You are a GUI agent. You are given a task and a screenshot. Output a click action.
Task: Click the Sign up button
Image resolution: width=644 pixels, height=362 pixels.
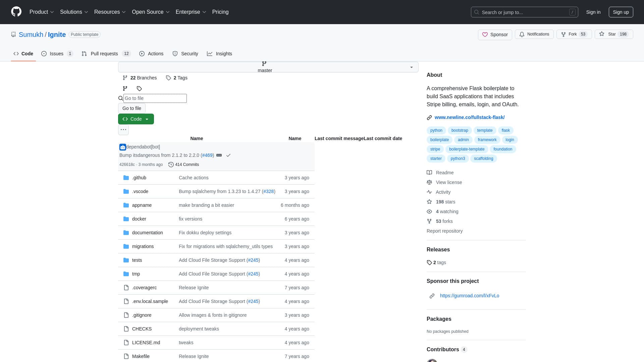(621, 12)
